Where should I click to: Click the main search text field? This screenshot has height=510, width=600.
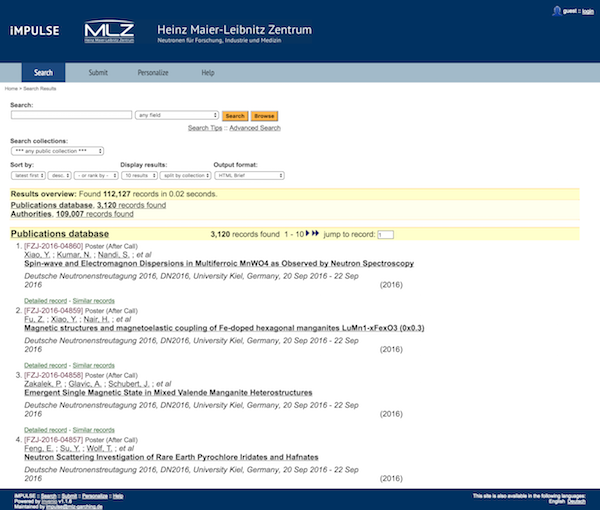click(71, 116)
